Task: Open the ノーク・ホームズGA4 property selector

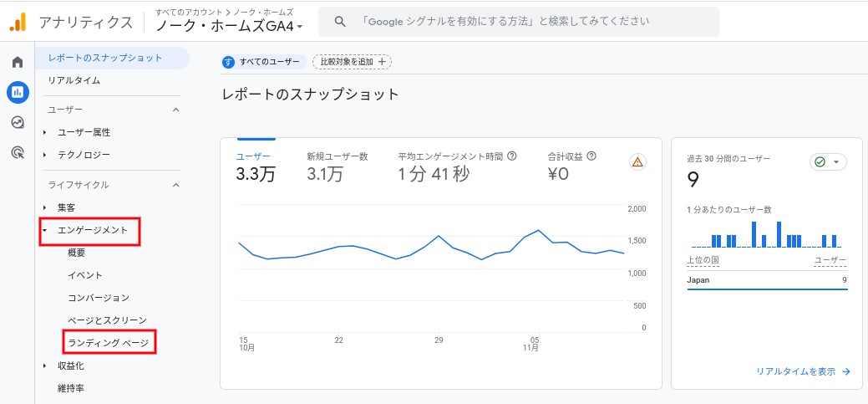Action: tap(229, 26)
